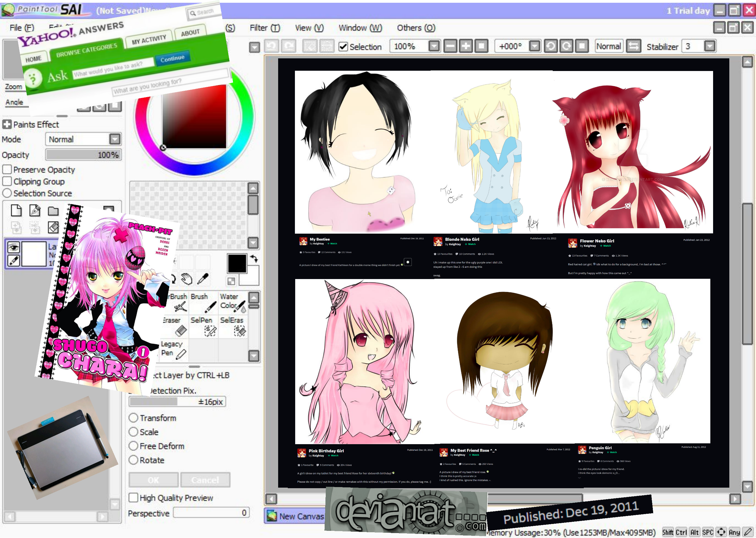Swap foreground and background colors arrow
756x538 pixels.
pos(254,258)
